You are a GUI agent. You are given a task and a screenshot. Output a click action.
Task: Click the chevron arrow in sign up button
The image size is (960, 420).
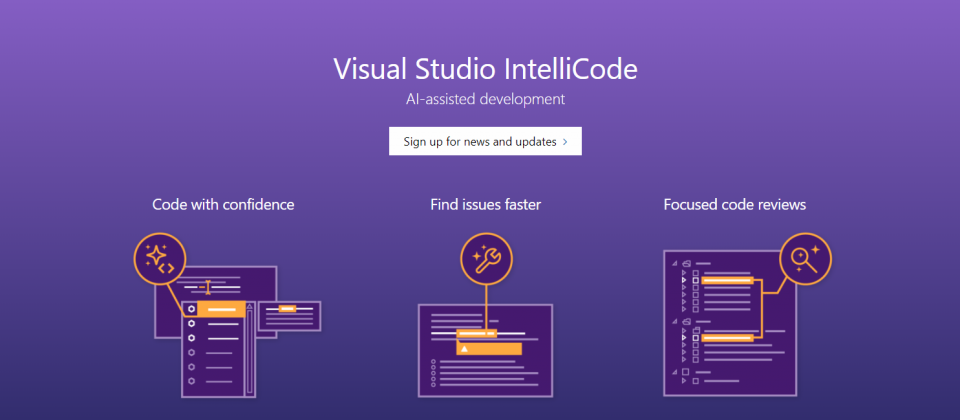[x=564, y=141]
